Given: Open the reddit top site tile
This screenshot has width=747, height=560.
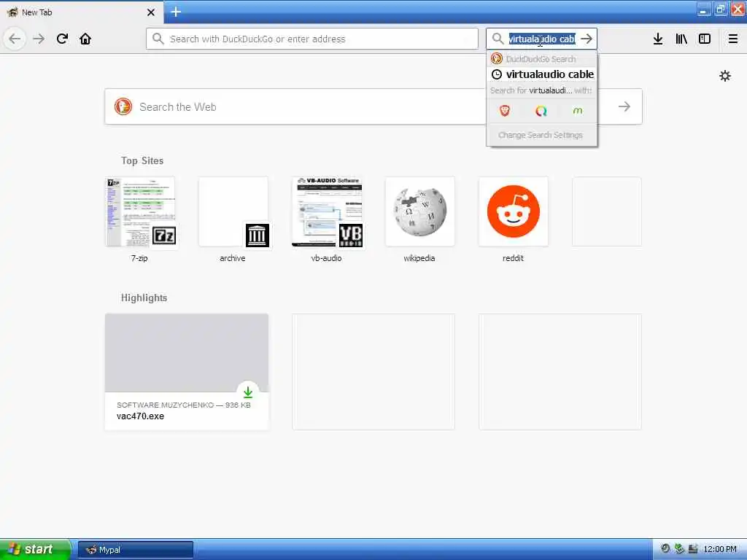Looking at the screenshot, I should coord(513,212).
